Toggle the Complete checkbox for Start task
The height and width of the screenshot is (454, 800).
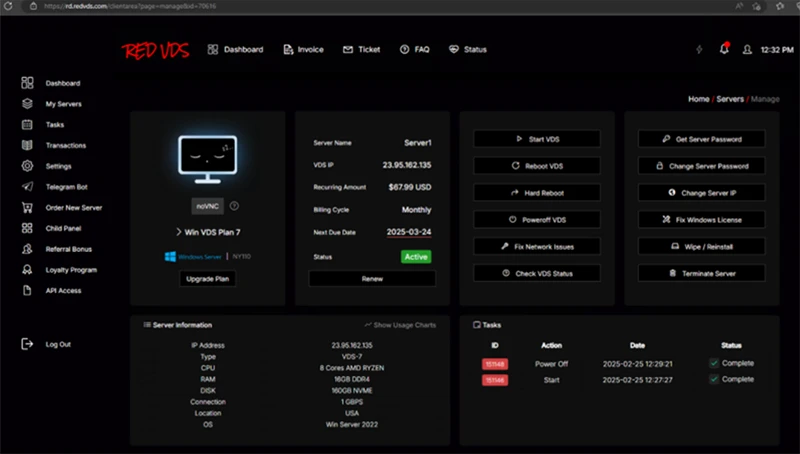coord(714,380)
